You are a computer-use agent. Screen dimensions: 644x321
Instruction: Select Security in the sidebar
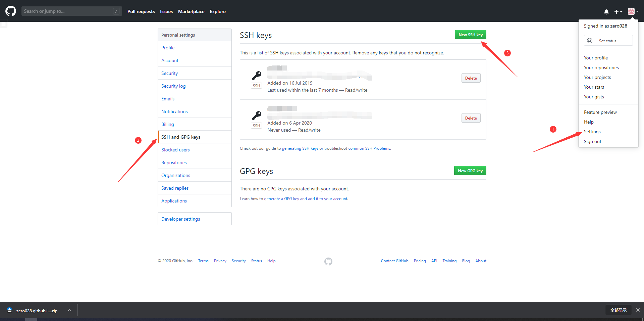click(x=195, y=73)
